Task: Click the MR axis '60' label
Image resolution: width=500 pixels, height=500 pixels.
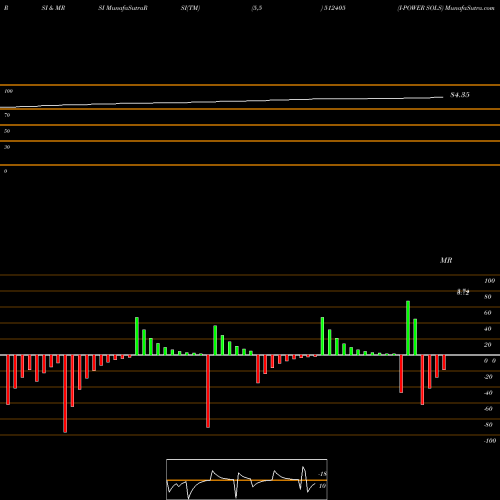Action: tap(488, 313)
